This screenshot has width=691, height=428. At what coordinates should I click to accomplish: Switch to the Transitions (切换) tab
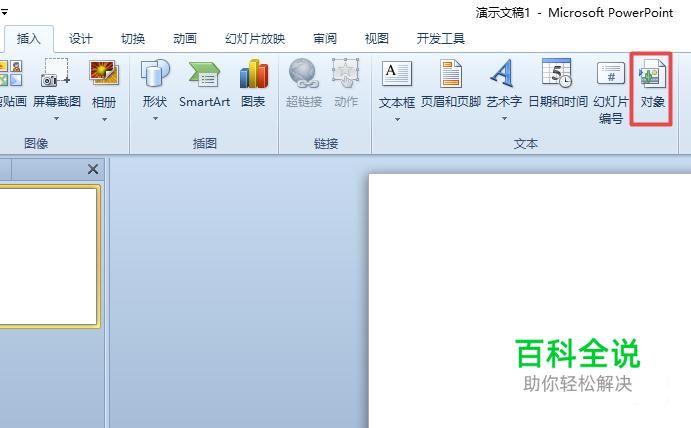[x=133, y=39]
